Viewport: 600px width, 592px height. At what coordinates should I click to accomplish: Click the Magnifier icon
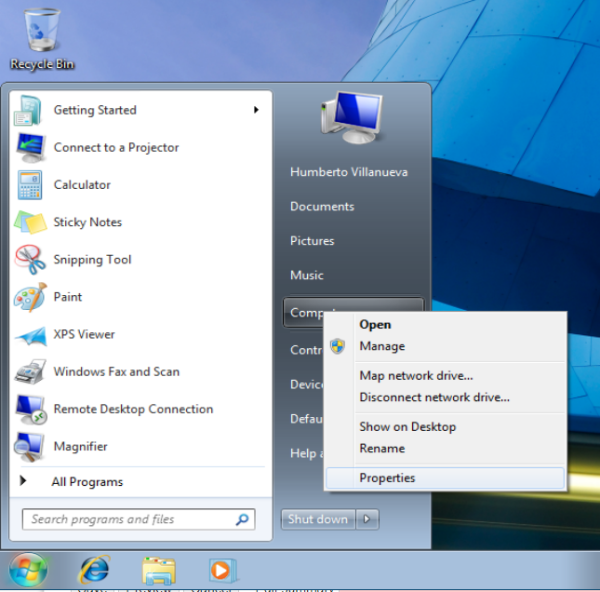(29, 447)
